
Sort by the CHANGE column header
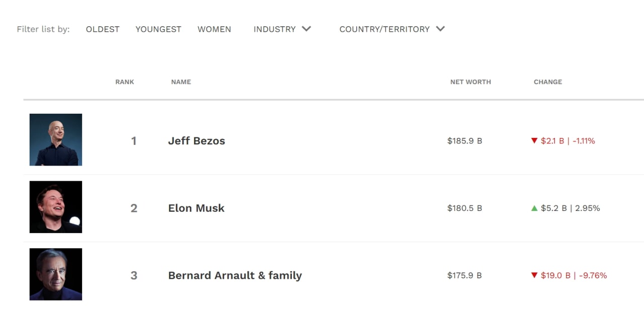(x=548, y=82)
